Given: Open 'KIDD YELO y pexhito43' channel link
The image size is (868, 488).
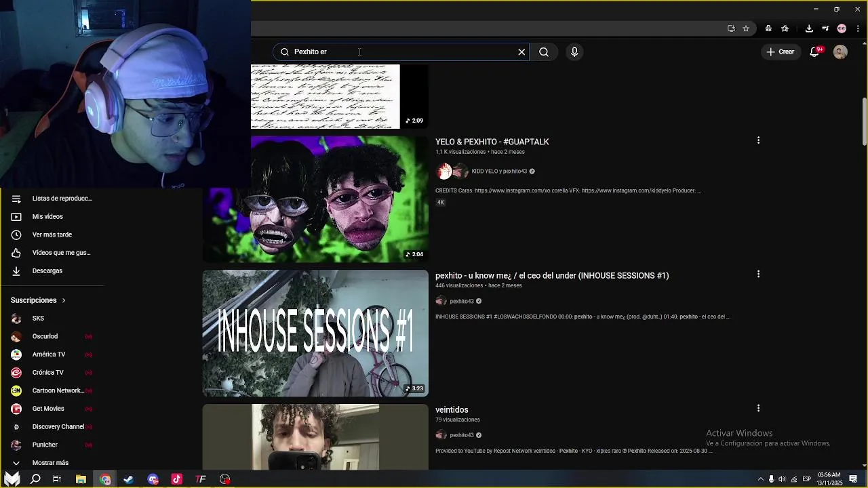Looking at the screenshot, I should (x=499, y=171).
